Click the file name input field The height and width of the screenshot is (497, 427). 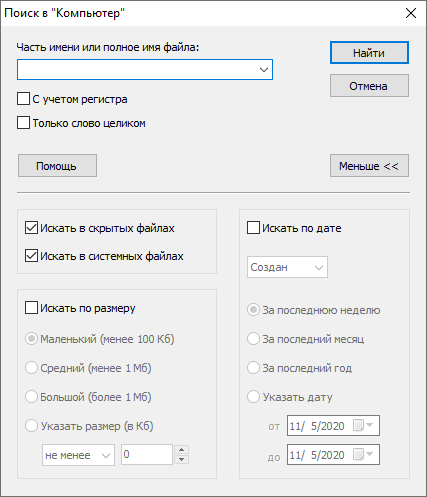pos(137,70)
